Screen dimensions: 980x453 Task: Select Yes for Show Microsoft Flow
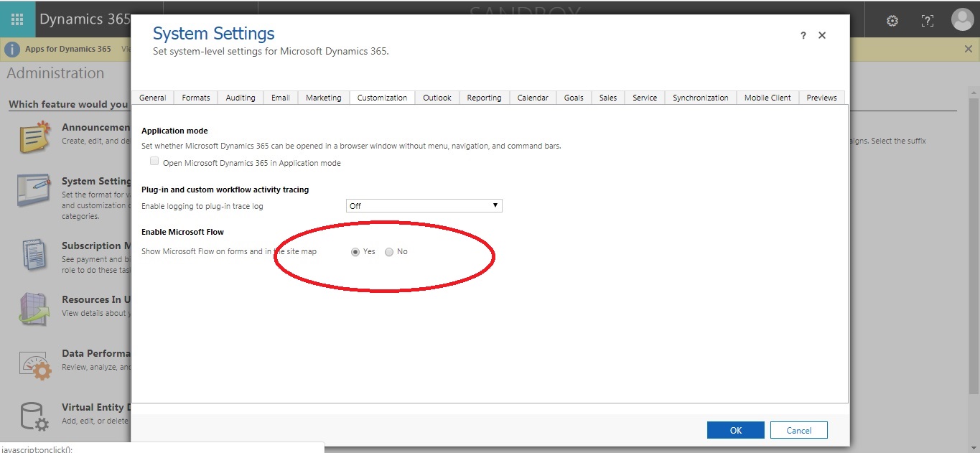point(355,252)
